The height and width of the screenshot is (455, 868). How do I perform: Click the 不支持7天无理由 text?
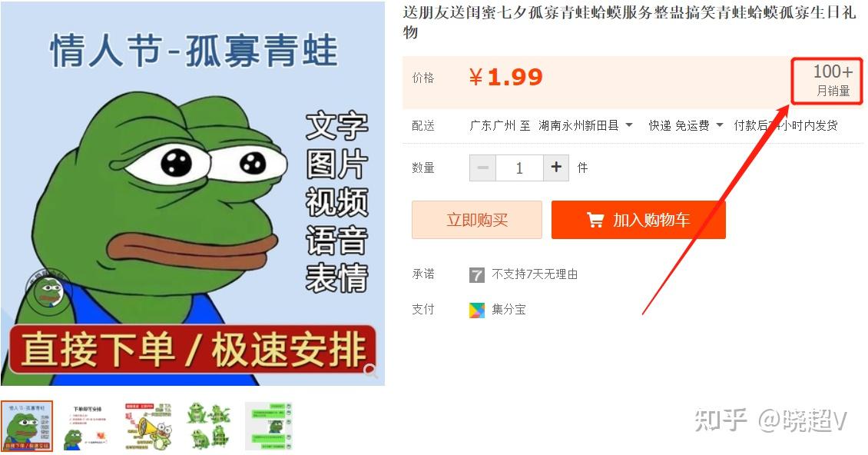(x=535, y=274)
